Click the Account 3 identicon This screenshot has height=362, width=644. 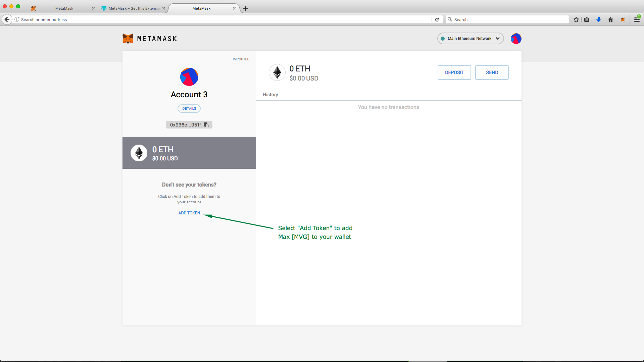(189, 77)
